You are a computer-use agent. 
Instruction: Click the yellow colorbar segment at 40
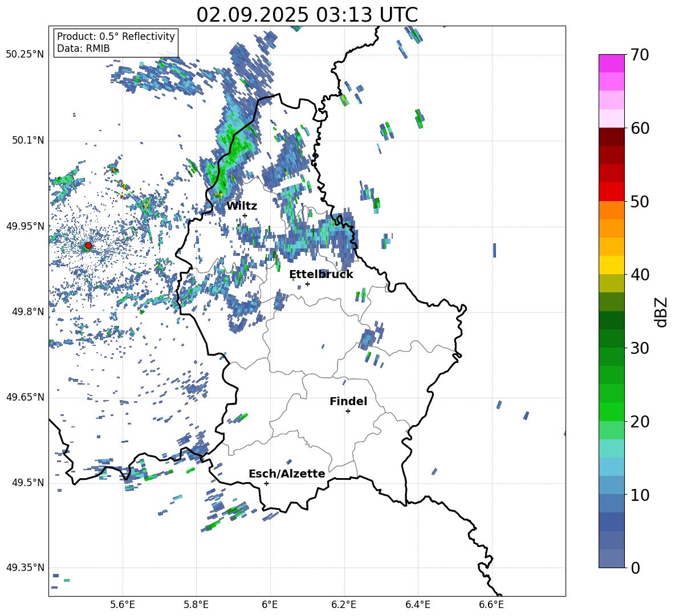tap(611, 265)
